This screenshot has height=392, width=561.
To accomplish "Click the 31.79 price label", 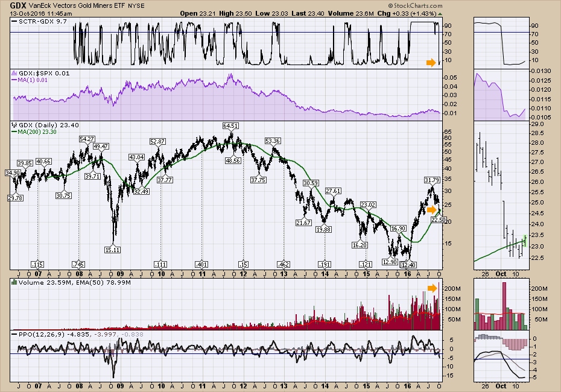I will pos(432,180).
